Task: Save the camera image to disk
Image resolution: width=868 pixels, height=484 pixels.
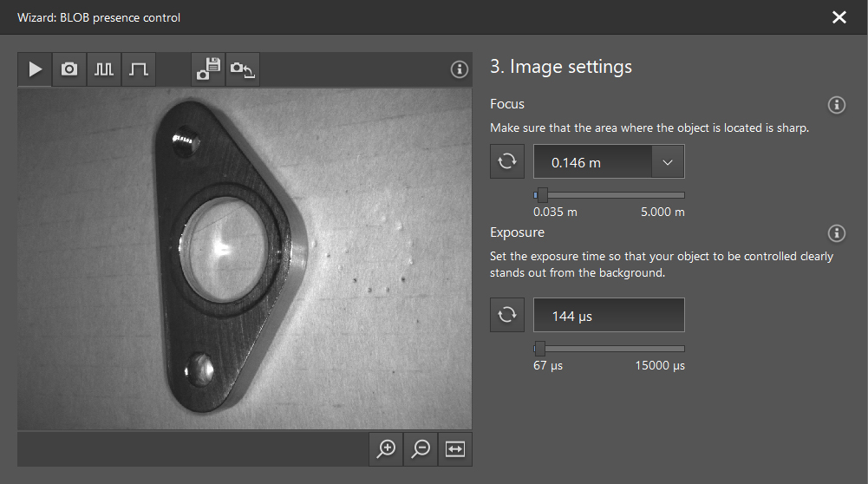Action: pyautogui.click(x=208, y=69)
